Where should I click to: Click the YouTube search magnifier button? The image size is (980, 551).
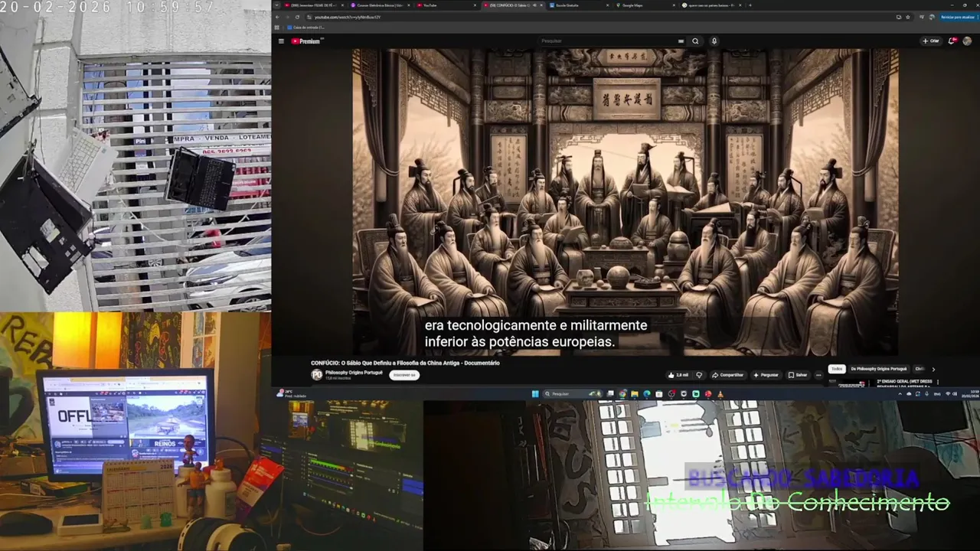point(695,41)
